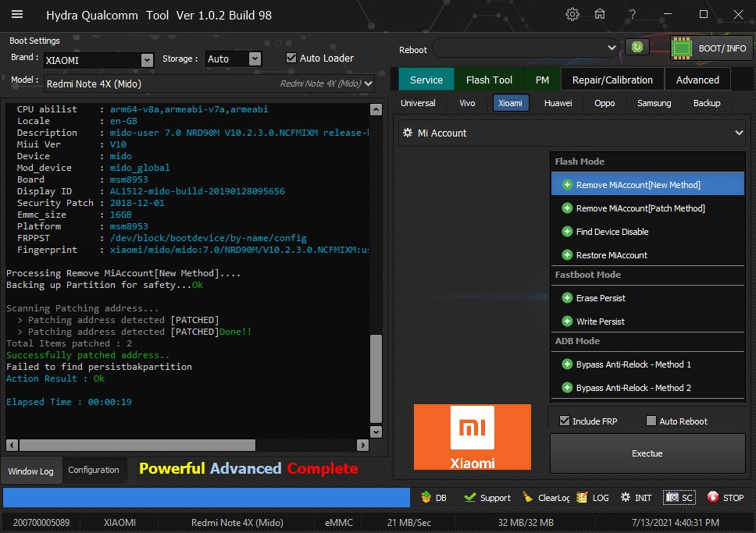Click status bar text 32 MB/32 MB
Screen dimensions: 756x533
tap(526, 522)
